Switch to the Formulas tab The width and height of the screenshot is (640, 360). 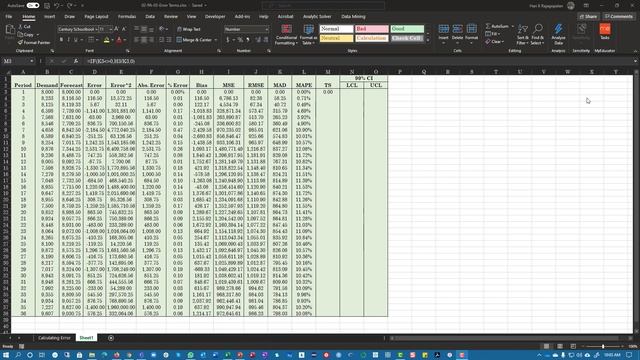tap(127, 17)
